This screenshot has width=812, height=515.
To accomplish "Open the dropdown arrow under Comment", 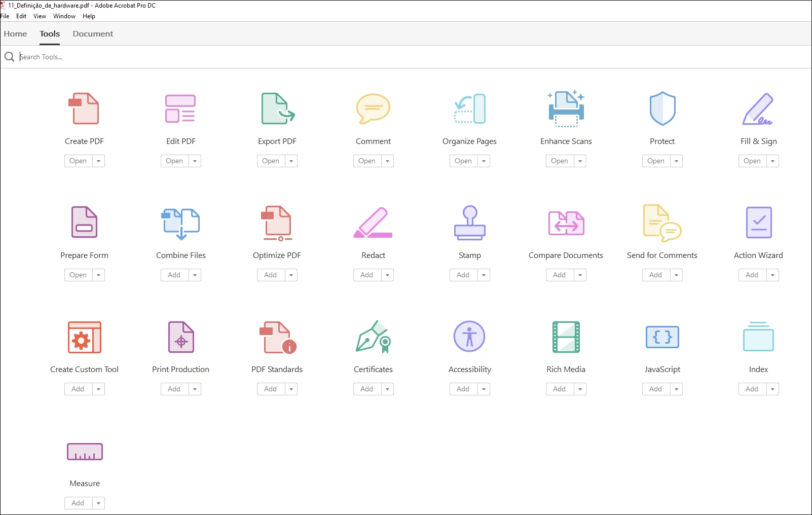I will pyautogui.click(x=387, y=161).
